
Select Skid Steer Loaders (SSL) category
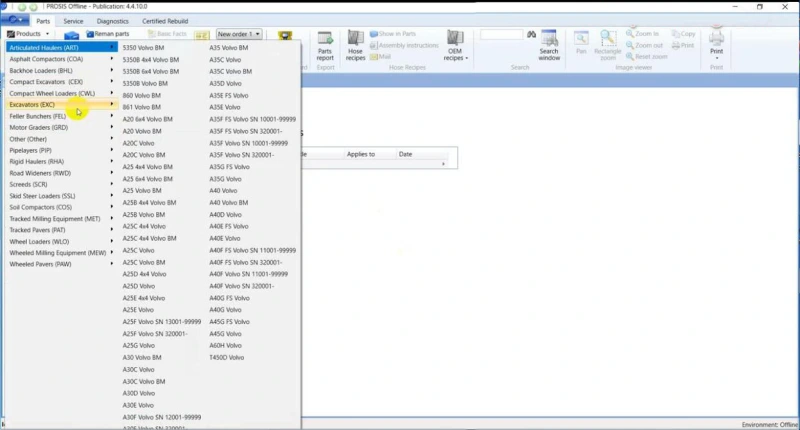pos(62,196)
